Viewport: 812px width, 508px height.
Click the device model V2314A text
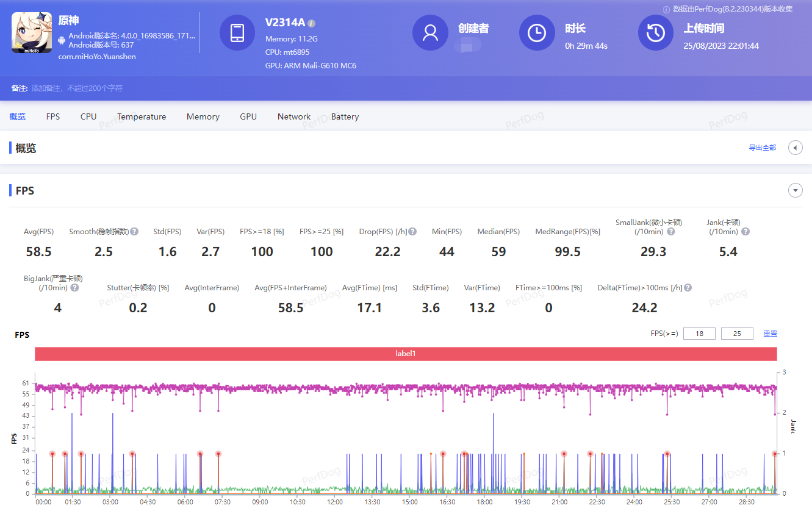pyautogui.click(x=285, y=23)
